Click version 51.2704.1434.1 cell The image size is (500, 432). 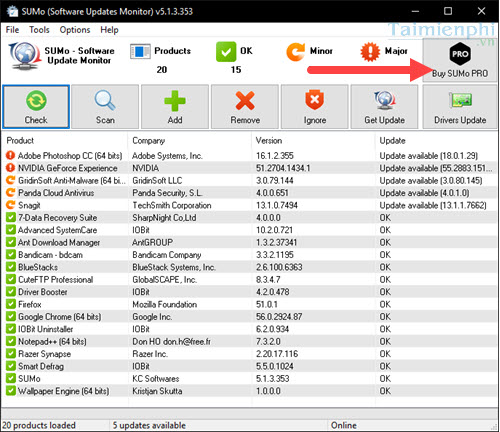pyautogui.click(x=283, y=168)
